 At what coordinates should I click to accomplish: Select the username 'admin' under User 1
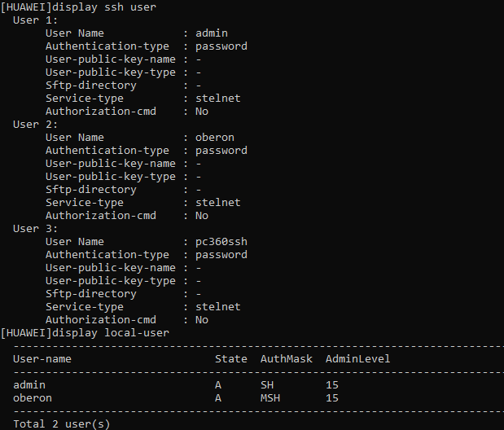(x=212, y=33)
